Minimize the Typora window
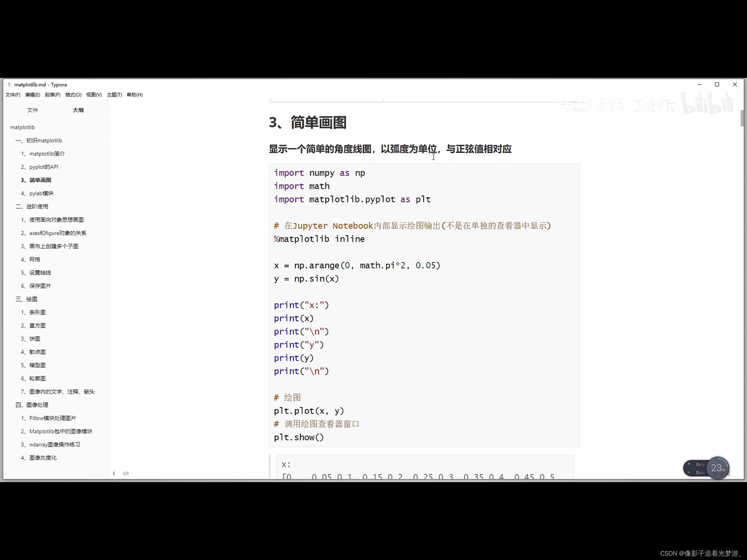 tap(699, 84)
